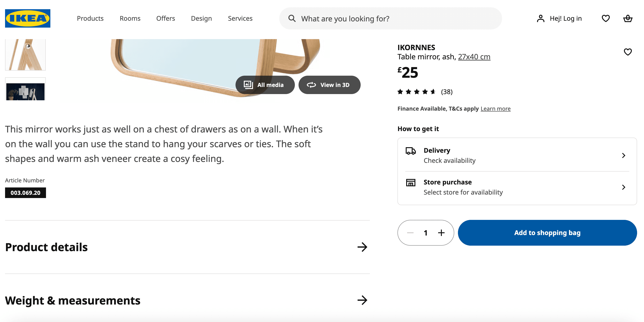Open Services menu

coord(240,18)
